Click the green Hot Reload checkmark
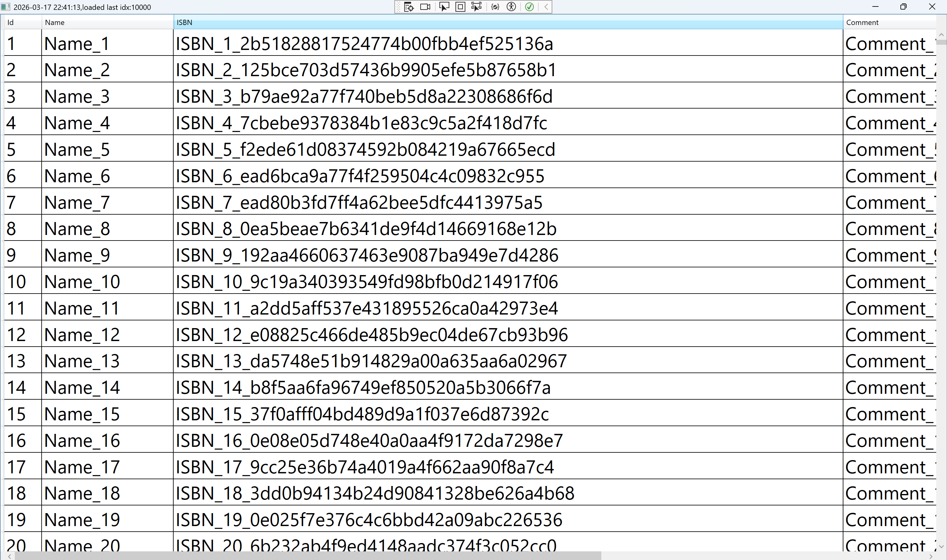Viewport: 947px width, 560px height. (529, 7)
